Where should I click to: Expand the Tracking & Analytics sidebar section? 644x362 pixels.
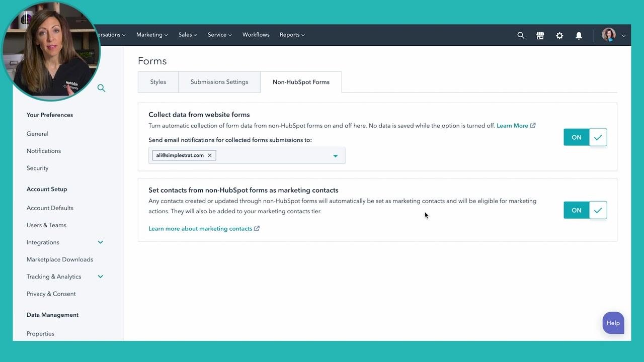(x=101, y=277)
